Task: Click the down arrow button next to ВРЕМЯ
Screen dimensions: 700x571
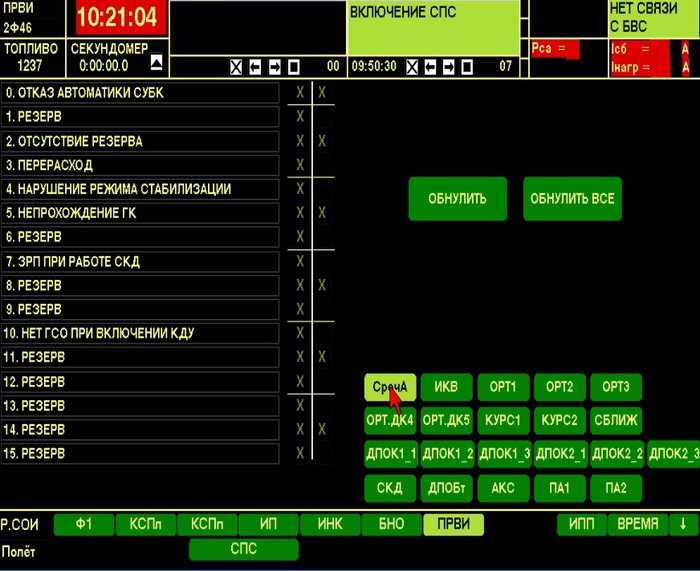Action: click(x=683, y=524)
